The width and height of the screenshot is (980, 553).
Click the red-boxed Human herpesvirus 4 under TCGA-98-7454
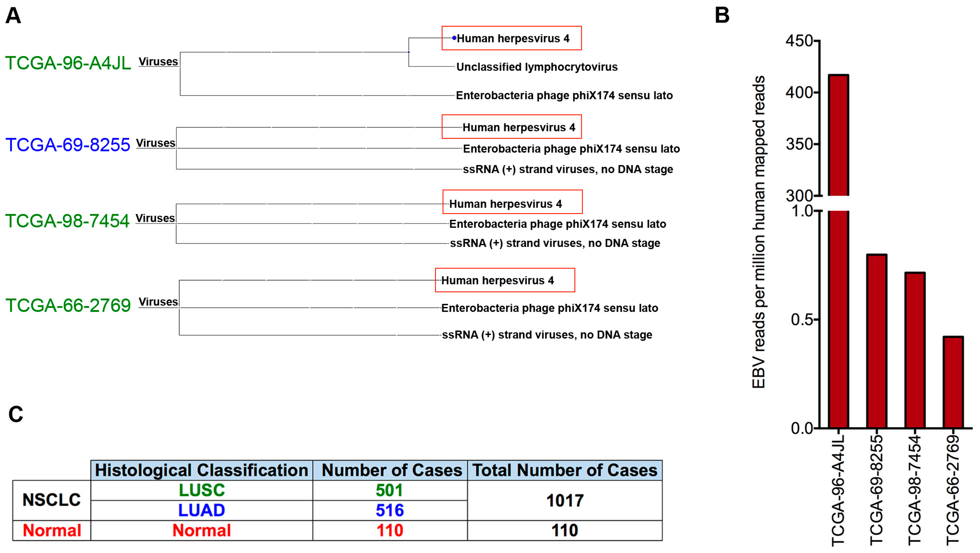pos(505,204)
